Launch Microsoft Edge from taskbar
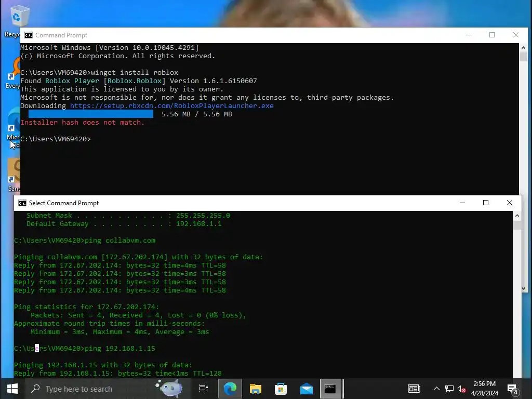This screenshot has height=399, width=532. click(230, 389)
